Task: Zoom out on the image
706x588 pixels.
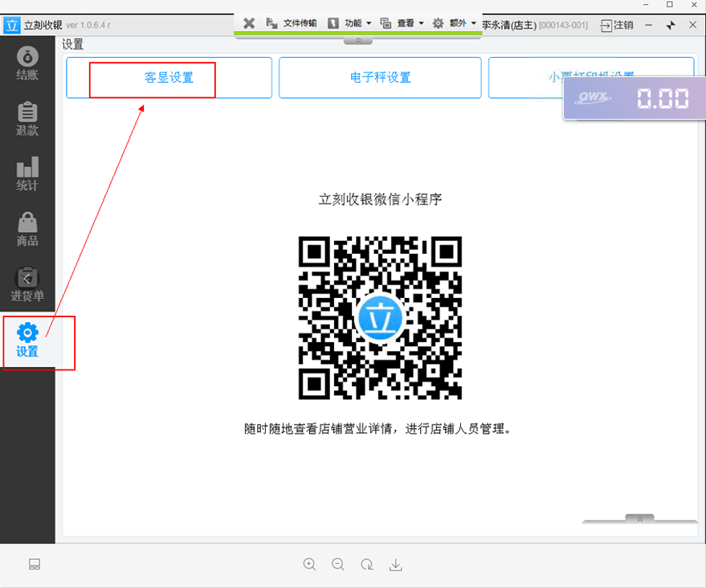Action: point(338,564)
